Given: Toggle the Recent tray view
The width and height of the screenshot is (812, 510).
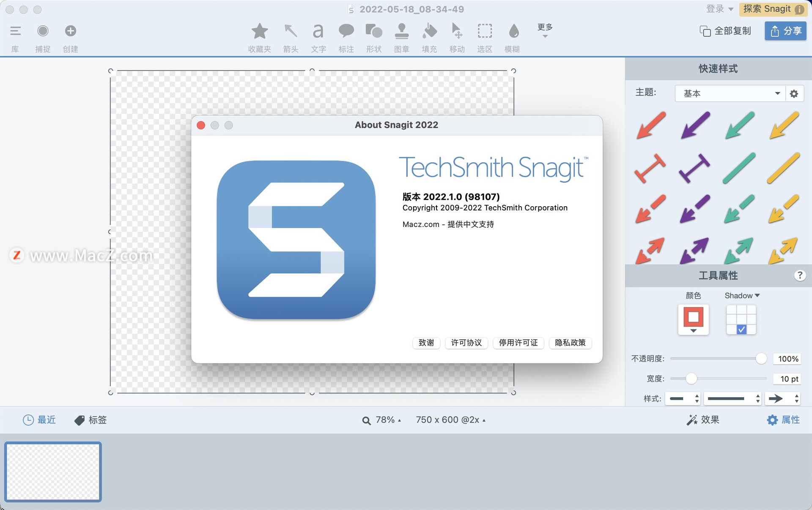Looking at the screenshot, I should [x=39, y=420].
